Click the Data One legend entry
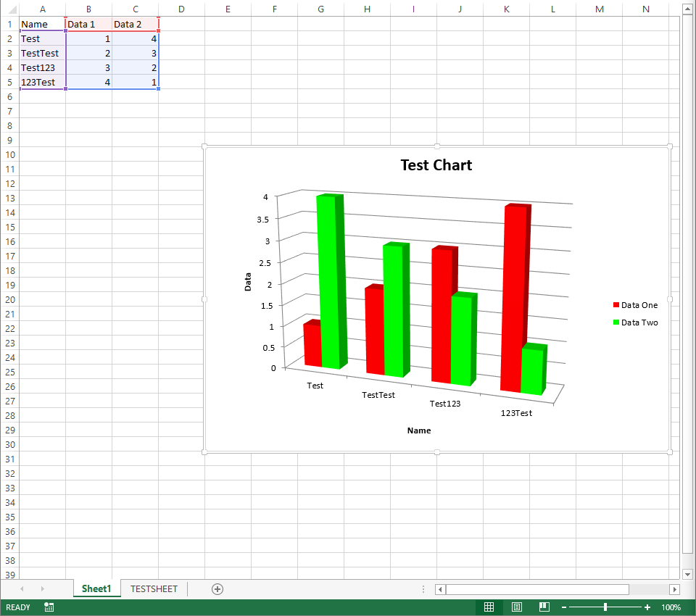The width and height of the screenshot is (696, 616). click(x=636, y=305)
